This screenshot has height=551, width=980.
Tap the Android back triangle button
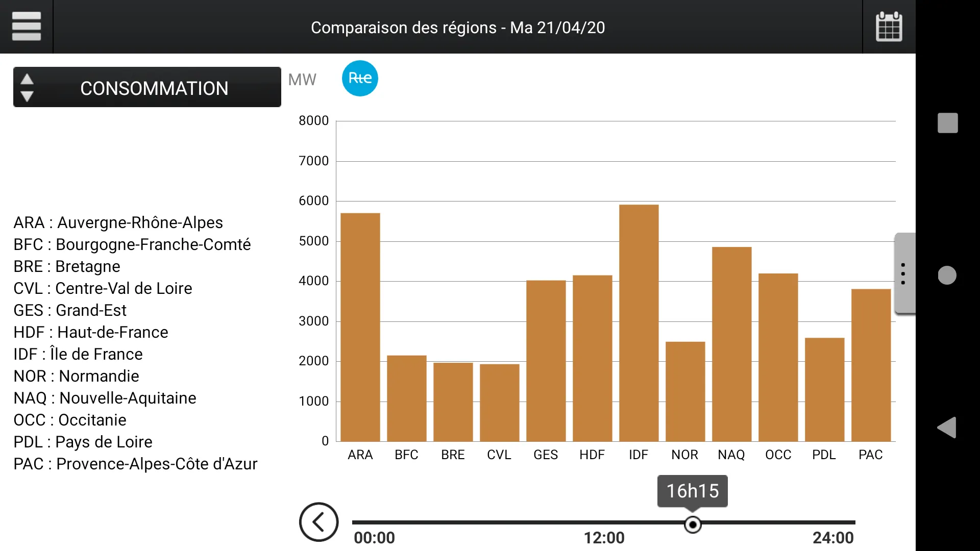coord(947,428)
